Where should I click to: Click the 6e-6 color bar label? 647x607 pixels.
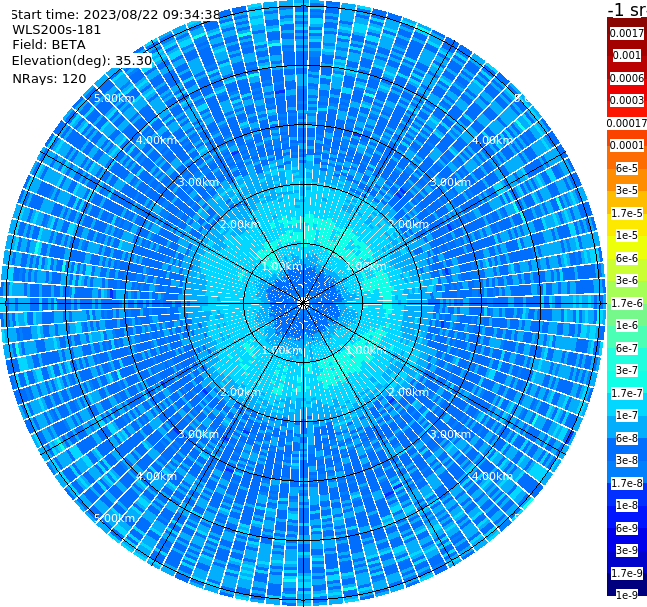[x=627, y=258]
